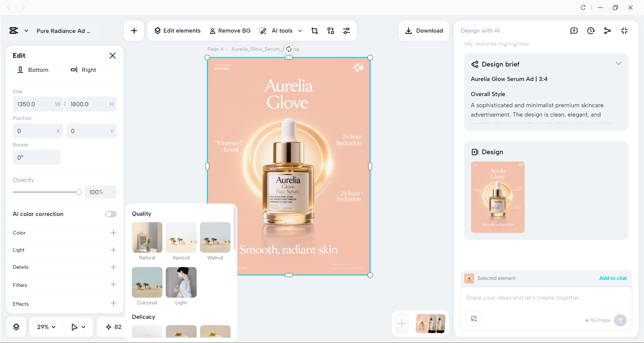Click the rotate handle above the canvas
The image size is (644, 343).
click(x=289, y=49)
